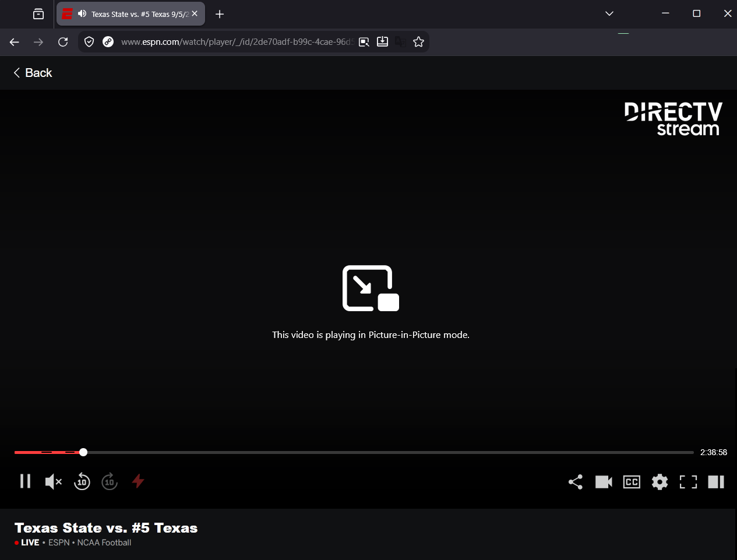Image resolution: width=737 pixels, height=560 pixels.
Task: Click the camera angle video icon
Action: [604, 482]
